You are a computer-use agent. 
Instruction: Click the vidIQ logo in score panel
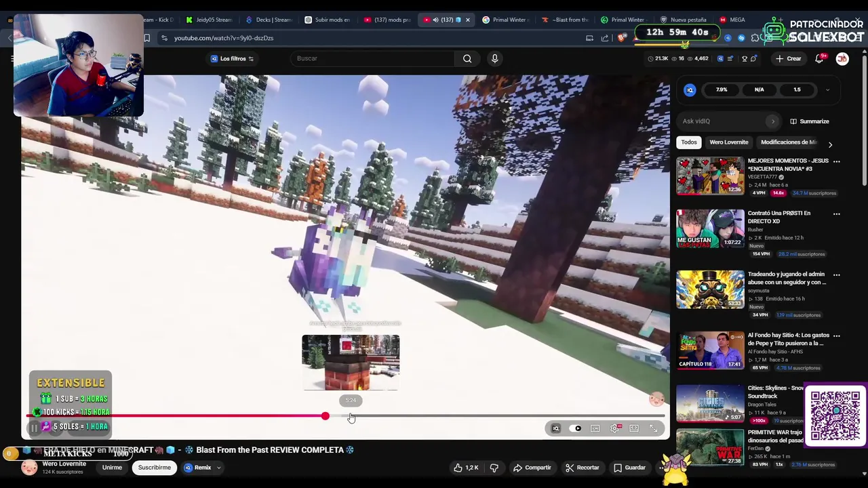tap(690, 89)
